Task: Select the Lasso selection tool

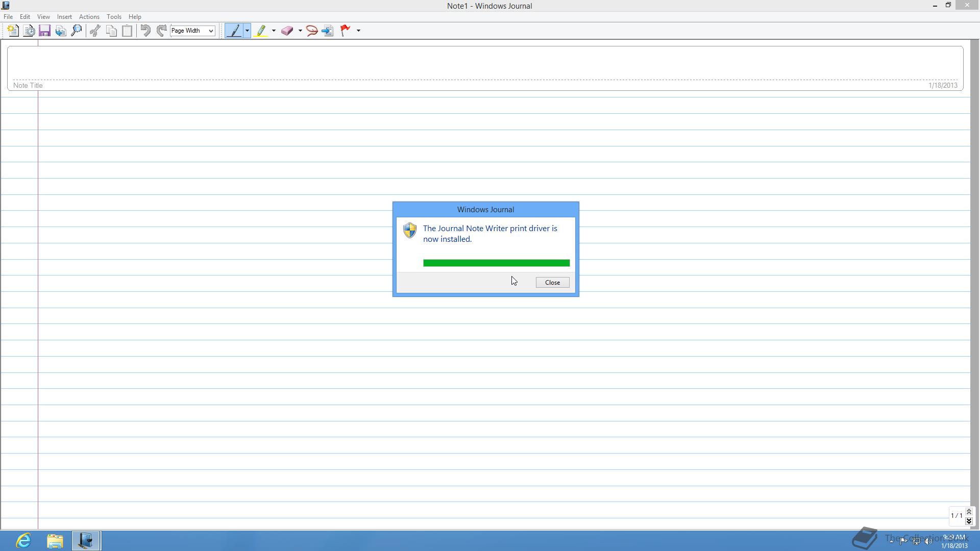Action: [x=312, y=31]
